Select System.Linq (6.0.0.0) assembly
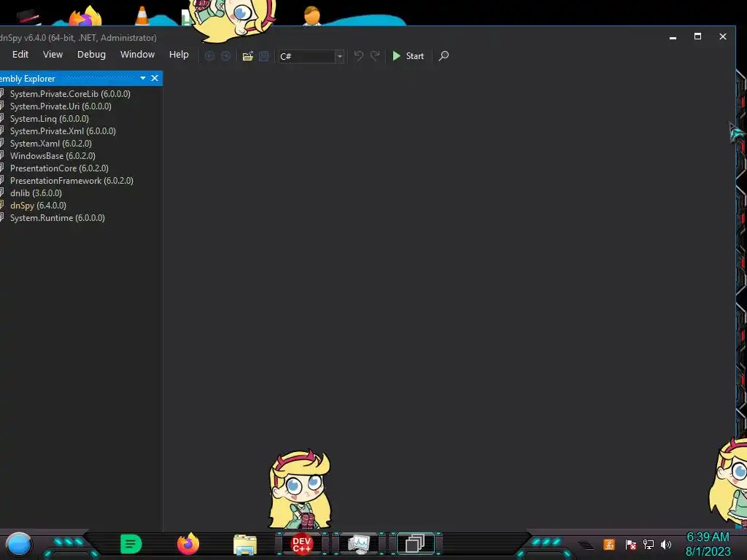Image resolution: width=747 pixels, height=560 pixels. [x=50, y=119]
